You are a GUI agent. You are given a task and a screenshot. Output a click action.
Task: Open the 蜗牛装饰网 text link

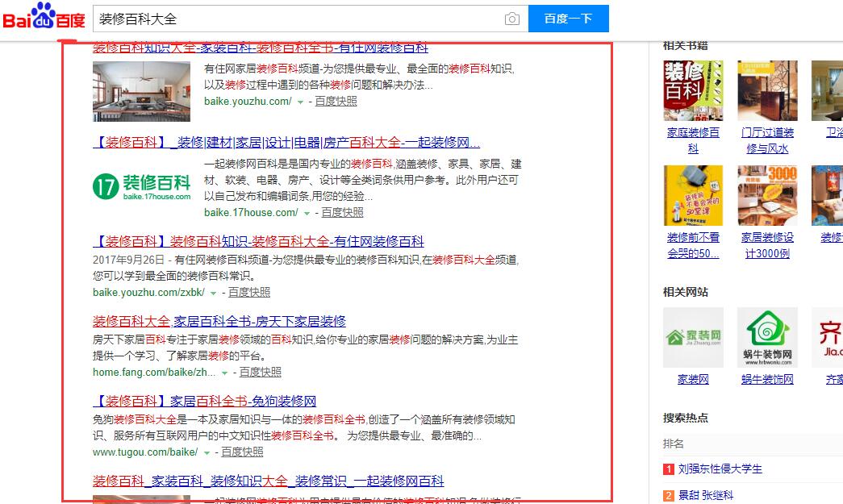coord(767,379)
